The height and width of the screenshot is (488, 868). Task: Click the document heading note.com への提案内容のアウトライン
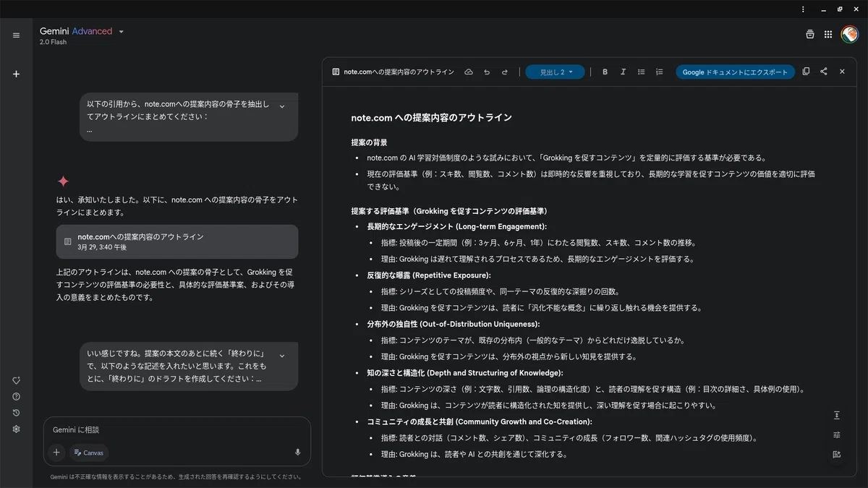(x=431, y=117)
